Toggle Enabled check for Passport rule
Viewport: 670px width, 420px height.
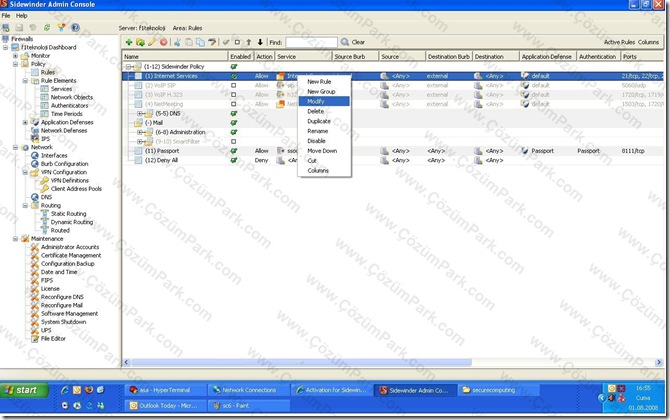[x=234, y=151]
